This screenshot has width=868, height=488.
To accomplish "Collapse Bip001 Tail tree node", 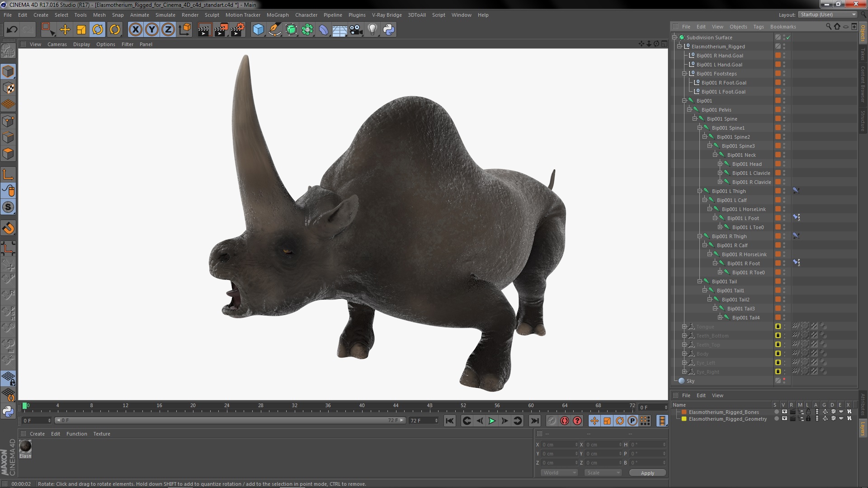I will pyautogui.click(x=699, y=282).
